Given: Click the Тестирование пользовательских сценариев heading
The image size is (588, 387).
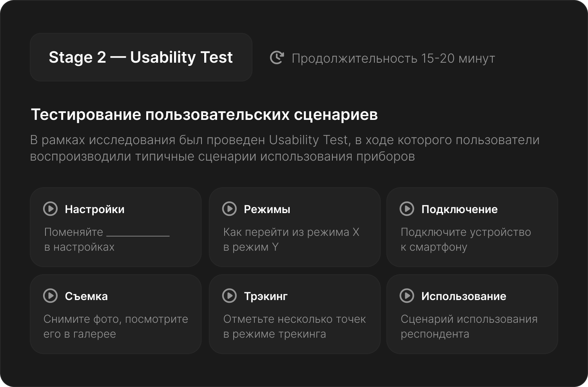Looking at the screenshot, I should click(x=204, y=115).
